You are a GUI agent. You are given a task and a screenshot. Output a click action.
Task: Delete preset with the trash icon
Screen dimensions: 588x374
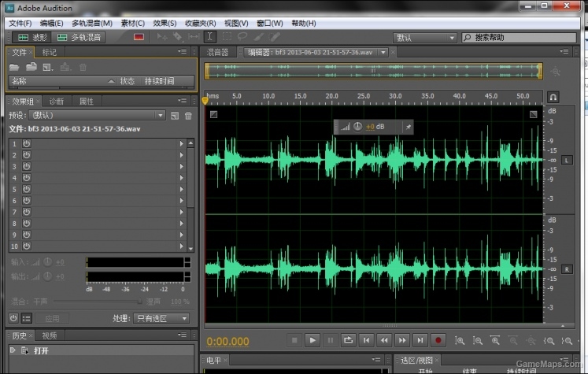(188, 116)
